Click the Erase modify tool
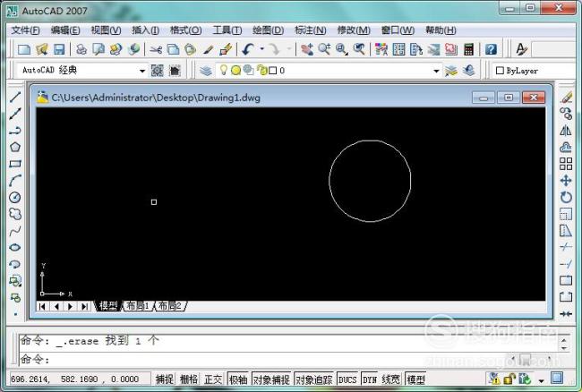The width and height of the screenshot is (582, 392). [566, 98]
